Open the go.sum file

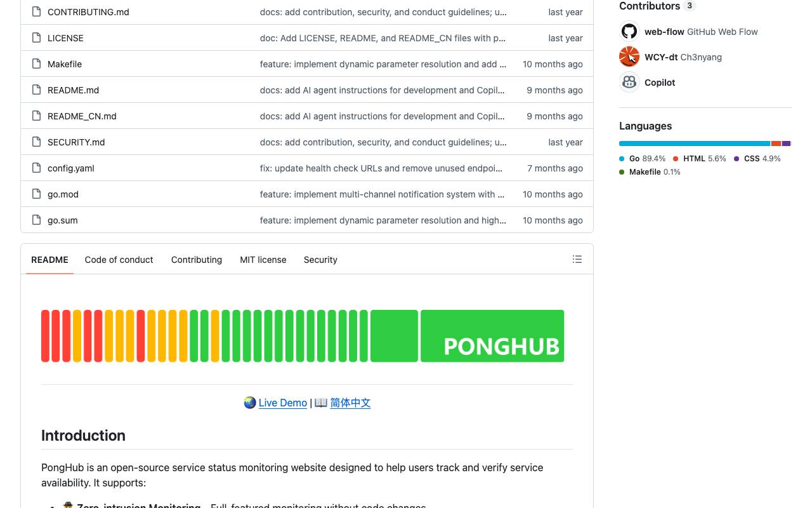coord(63,220)
